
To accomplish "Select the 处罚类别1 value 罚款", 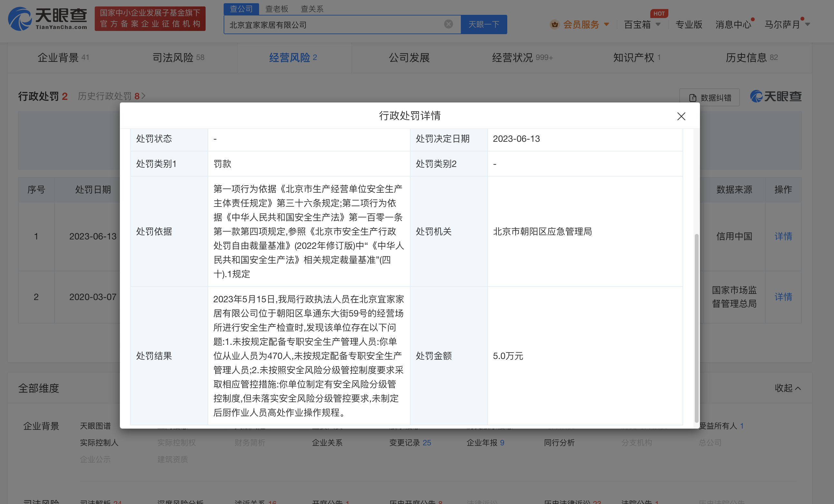I will coord(222,164).
